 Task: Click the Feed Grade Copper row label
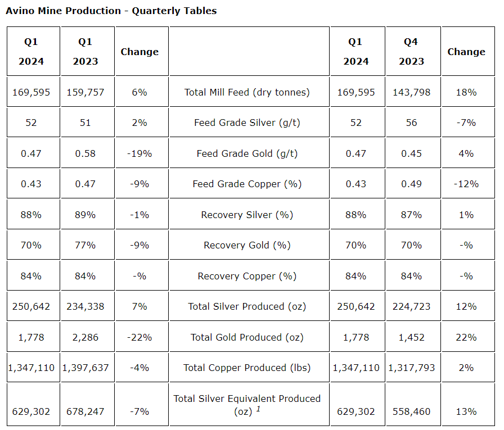(x=247, y=184)
